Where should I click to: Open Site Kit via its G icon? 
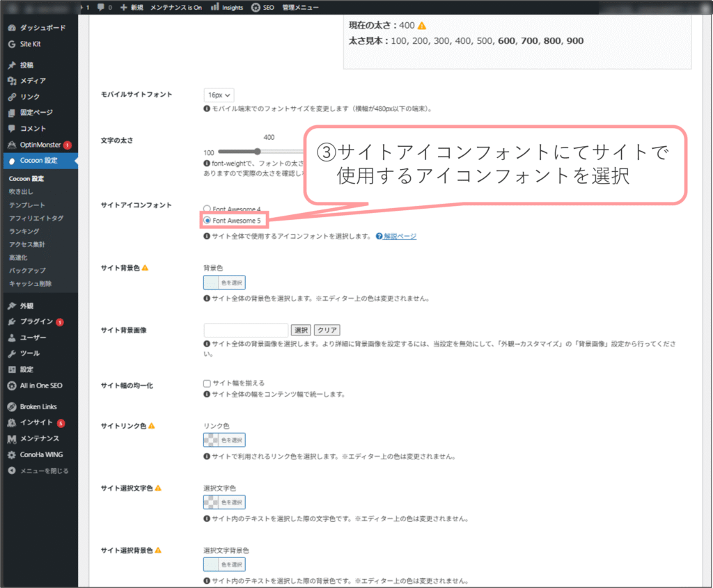click(12, 44)
